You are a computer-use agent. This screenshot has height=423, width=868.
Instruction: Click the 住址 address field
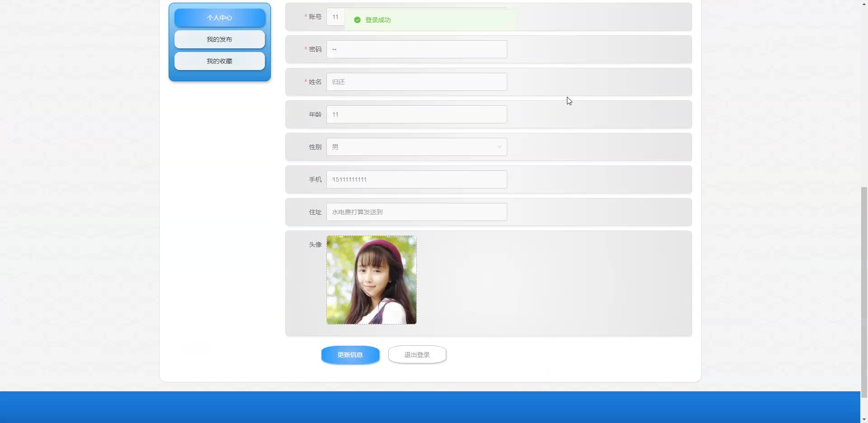point(417,212)
